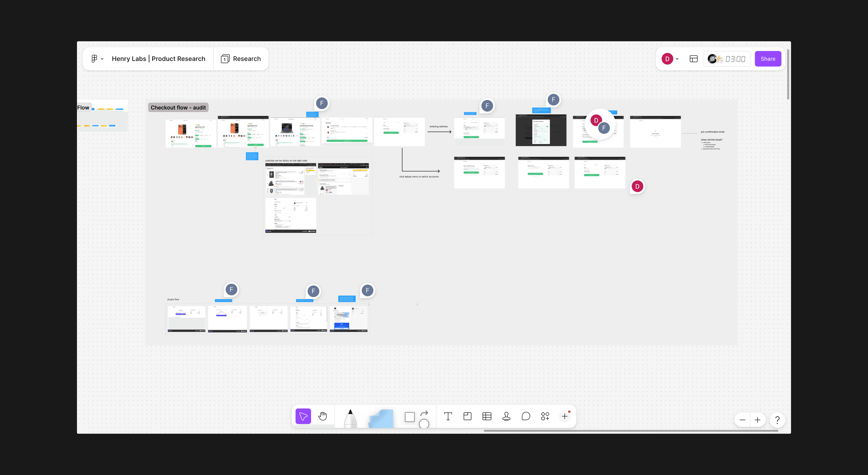Open the Research page selector
This screenshot has height=475, width=868.
pyautogui.click(x=241, y=59)
